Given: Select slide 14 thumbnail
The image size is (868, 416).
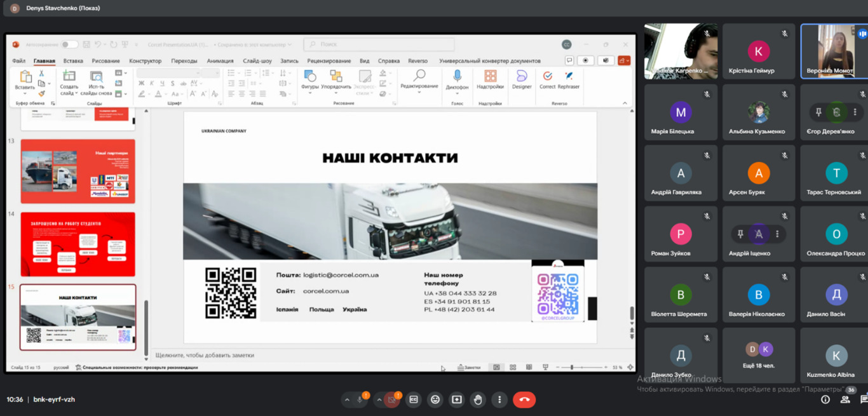Looking at the screenshot, I should 78,245.
